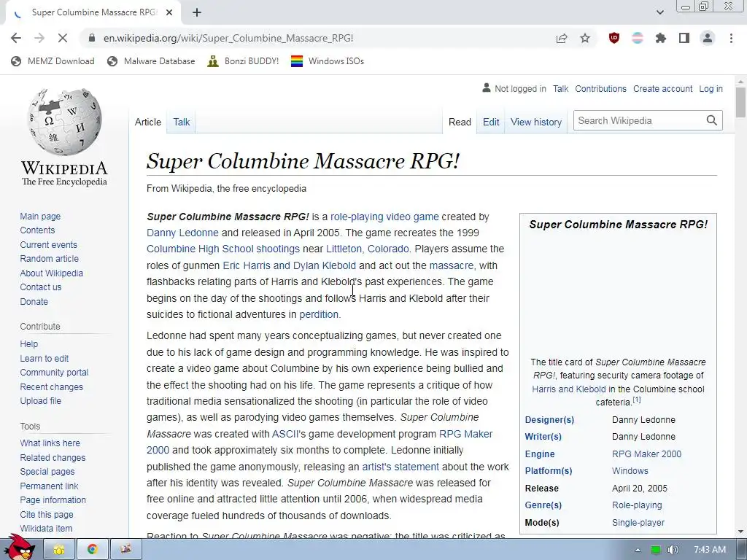Open the uBlock Origin extension icon

(614, 38)
